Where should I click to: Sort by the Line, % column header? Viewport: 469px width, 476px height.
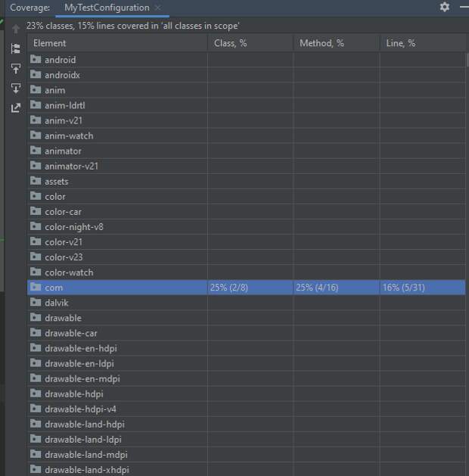click(423, 43)
